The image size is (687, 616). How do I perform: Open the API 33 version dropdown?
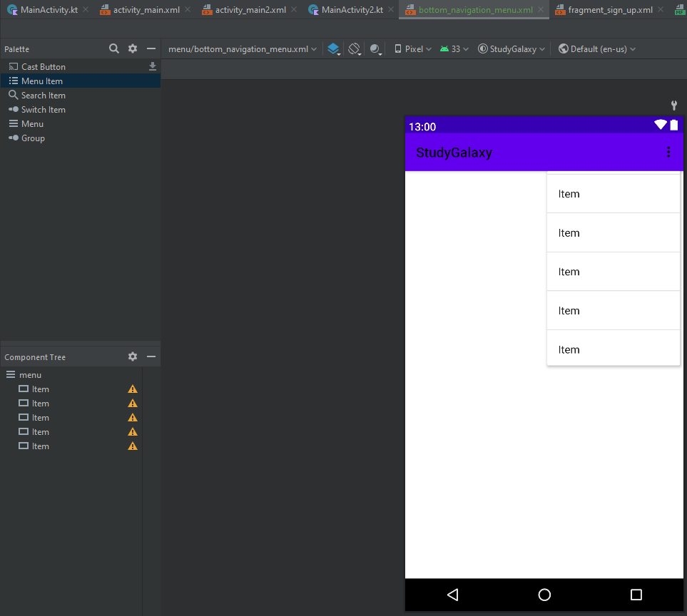coord(454,48)
